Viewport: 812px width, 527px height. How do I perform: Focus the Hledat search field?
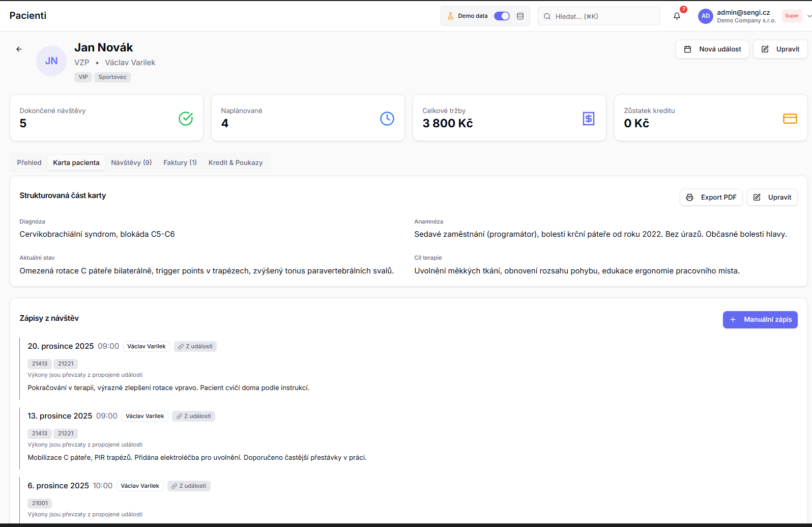coord(600,16)
